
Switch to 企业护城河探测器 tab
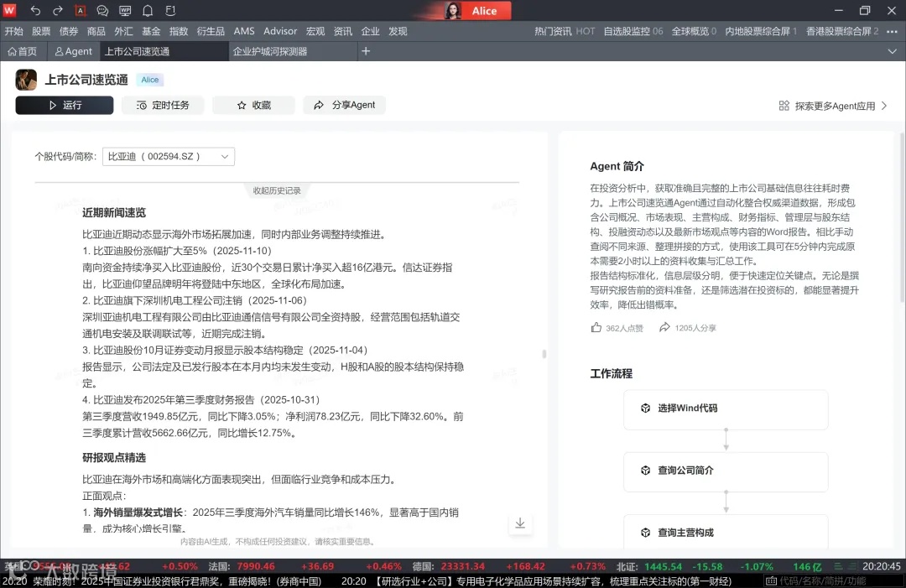(270, 50)
